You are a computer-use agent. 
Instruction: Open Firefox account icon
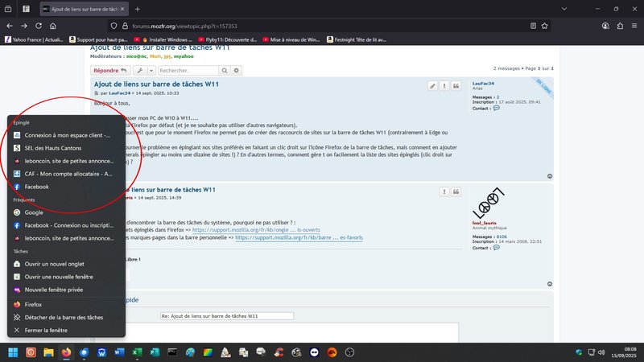pos(605,26)
